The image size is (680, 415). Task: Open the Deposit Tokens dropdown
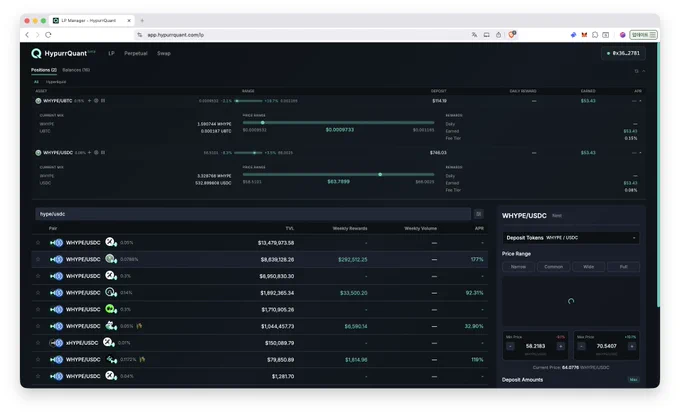[571, 238]
